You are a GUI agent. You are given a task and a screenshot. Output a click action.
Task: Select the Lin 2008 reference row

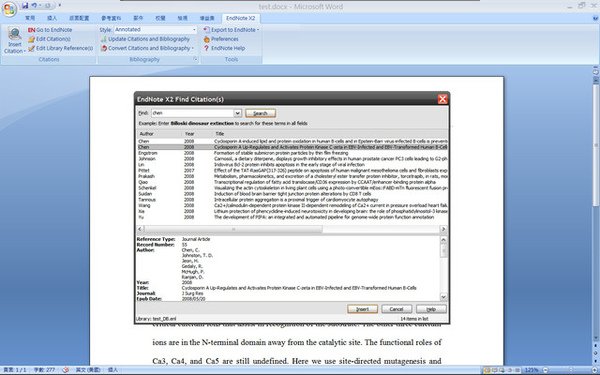(x=293, y=165)
